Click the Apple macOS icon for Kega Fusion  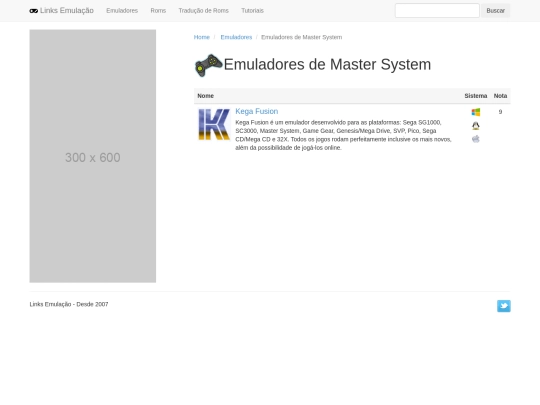[x=476, y=139]
